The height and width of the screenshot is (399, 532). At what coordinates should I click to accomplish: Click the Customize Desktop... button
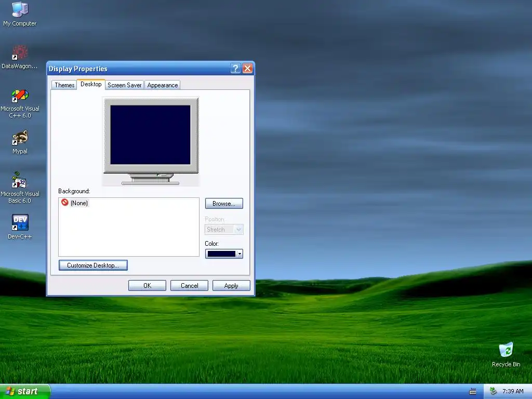93,265
